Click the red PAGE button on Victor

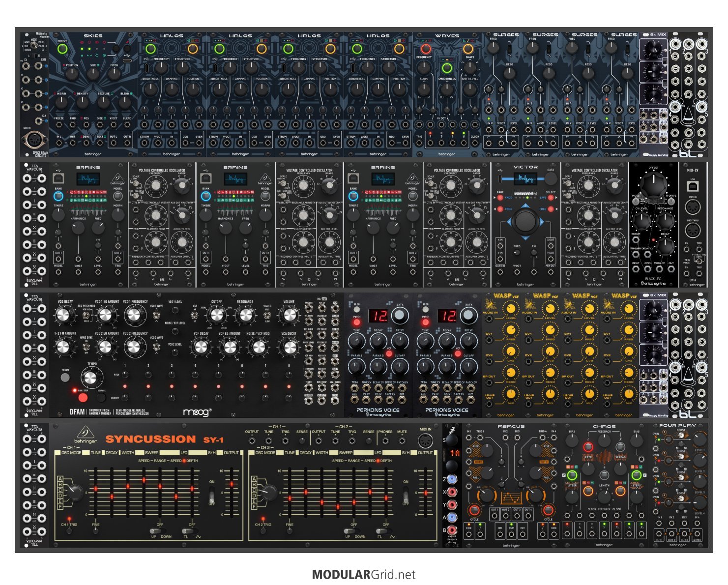500,198
